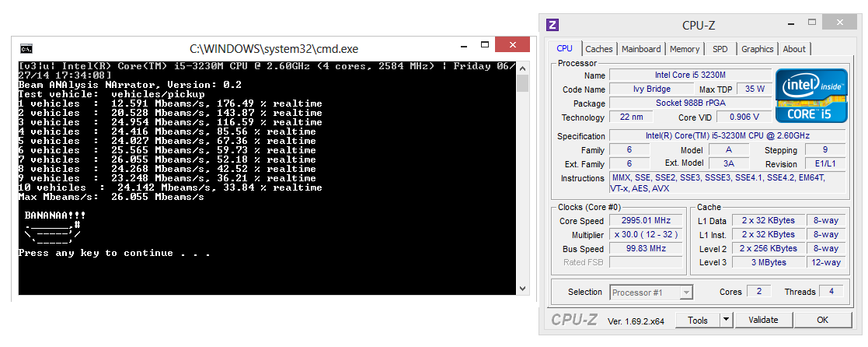The width and height of the screenshot is (868, 347).
Task: Click the cmd.exe window title text
Action: pyautogui.click(x=274, y=49)
